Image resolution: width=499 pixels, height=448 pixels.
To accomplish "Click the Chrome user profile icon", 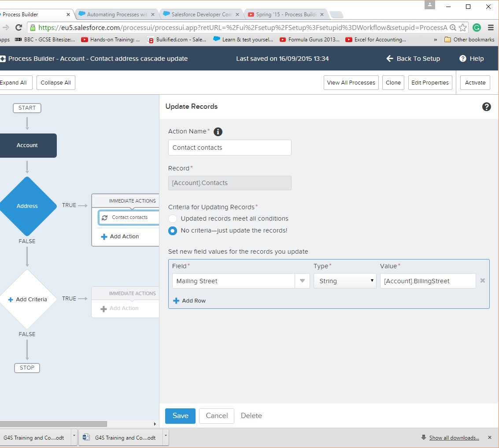I will click(429, 5).
